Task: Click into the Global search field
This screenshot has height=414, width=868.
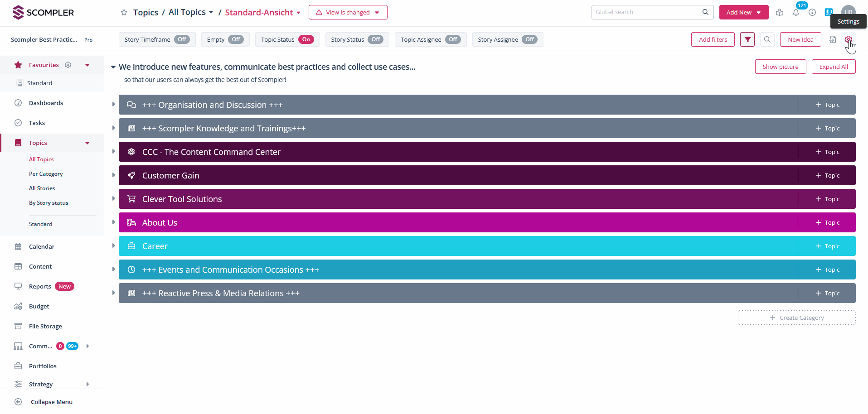Action: pyautogui.click(x=646, y=12)
